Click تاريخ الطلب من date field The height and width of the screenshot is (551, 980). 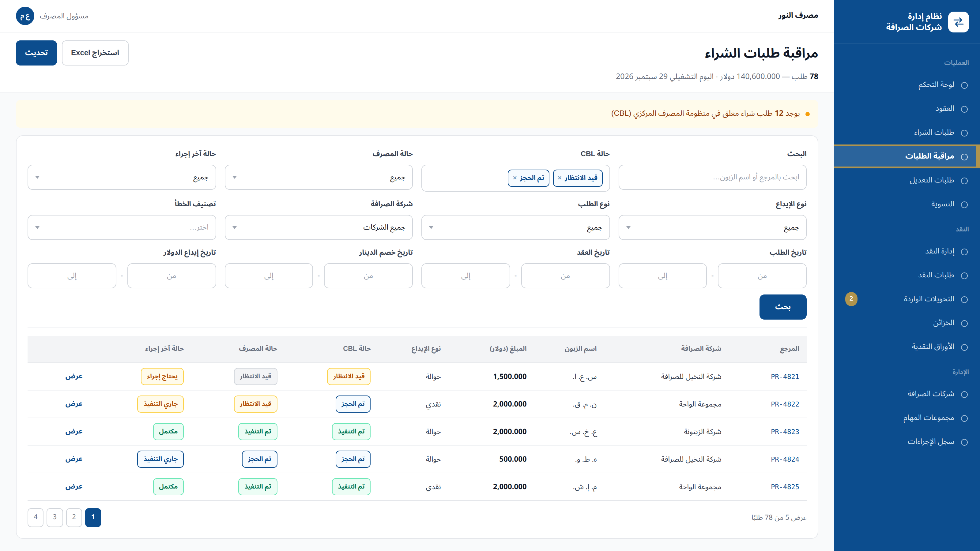(x=762, y=276)
